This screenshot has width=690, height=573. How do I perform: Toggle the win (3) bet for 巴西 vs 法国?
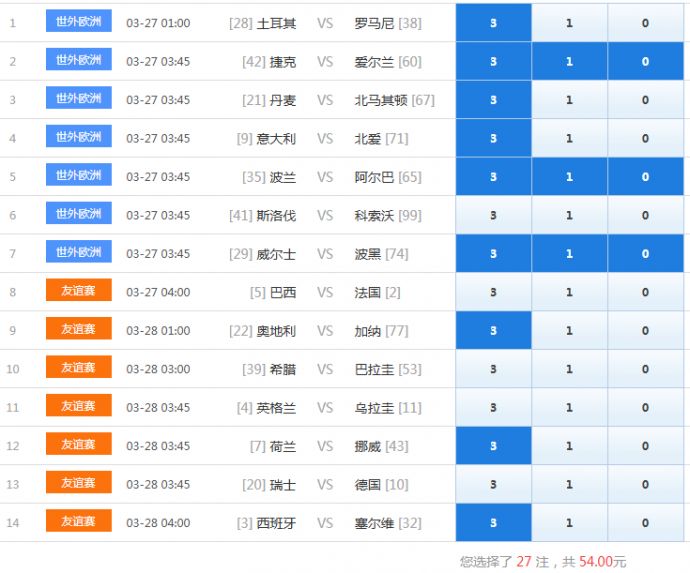493,292
